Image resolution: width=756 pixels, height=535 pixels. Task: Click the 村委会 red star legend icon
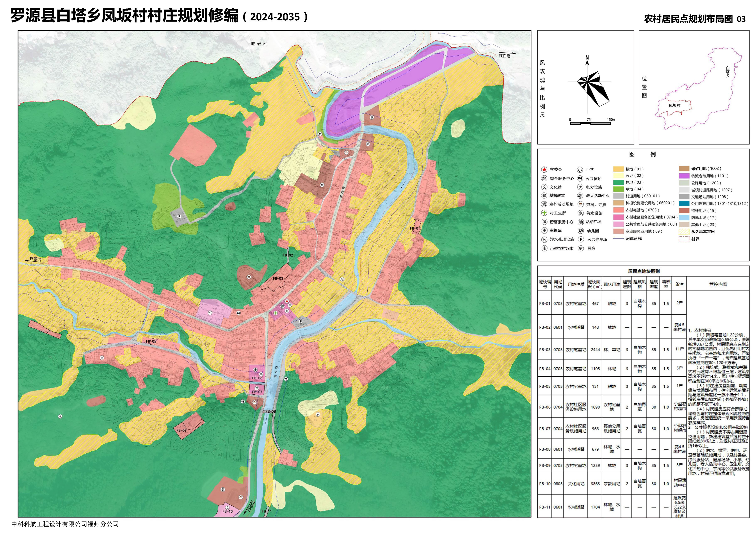click(x=544, y=169)
